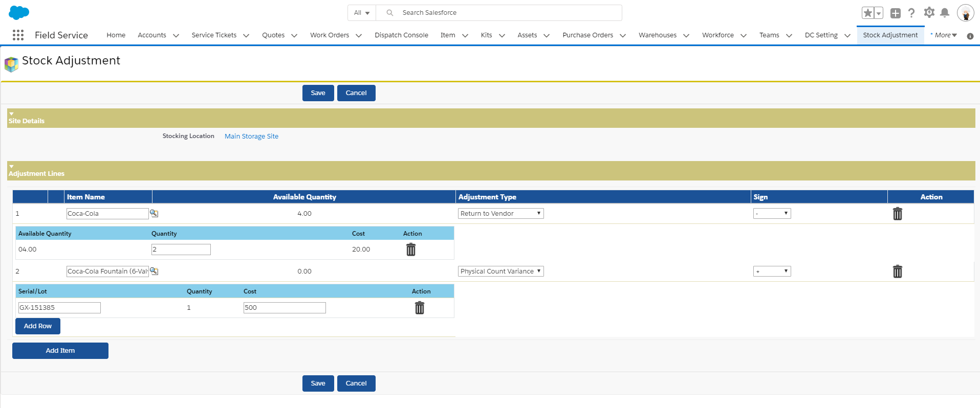Expand the Work Orders tab chevron
Screen dimensions: 980x408
(359, 35)
